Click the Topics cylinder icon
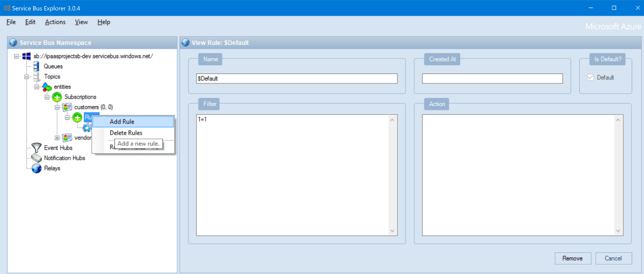644x274 pixels. 36,77
